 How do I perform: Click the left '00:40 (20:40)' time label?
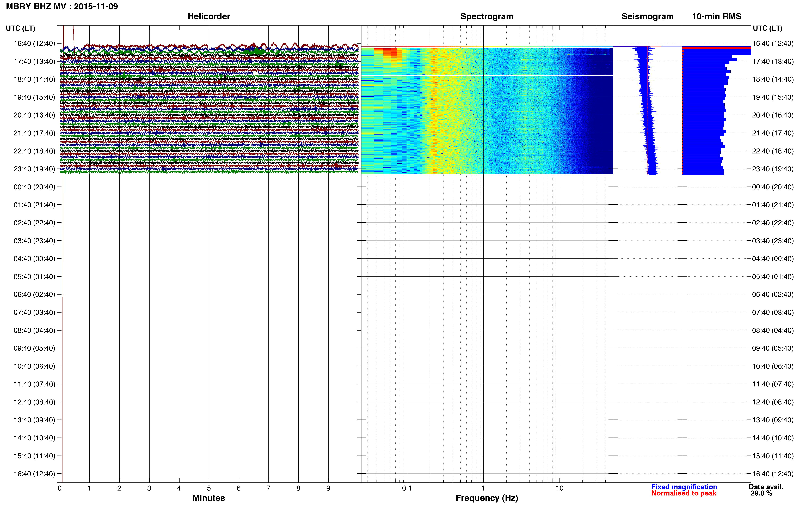[34, 187]
